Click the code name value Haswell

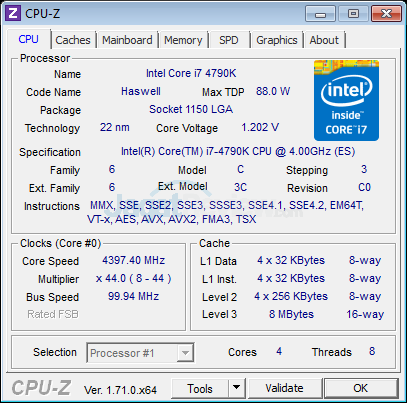[141, 91]
